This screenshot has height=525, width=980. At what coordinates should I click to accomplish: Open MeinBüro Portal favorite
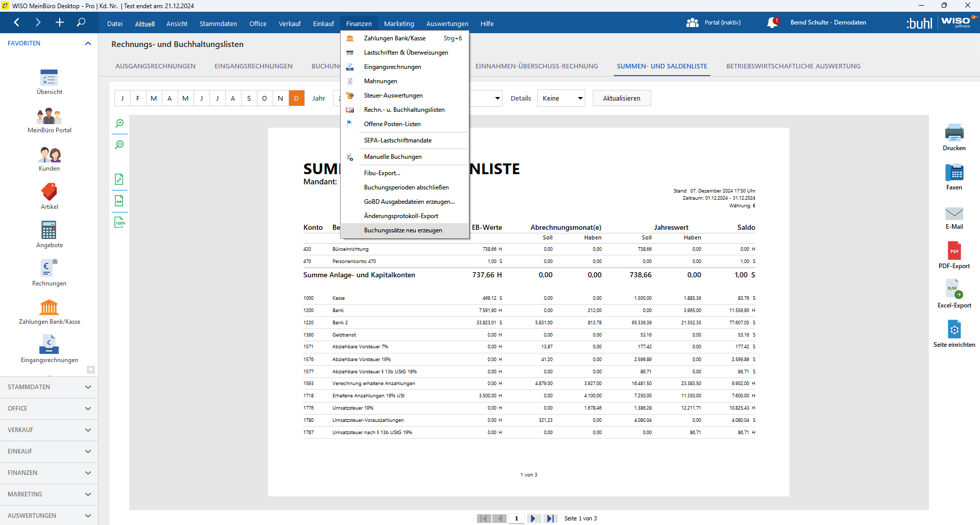coord(49,121)
